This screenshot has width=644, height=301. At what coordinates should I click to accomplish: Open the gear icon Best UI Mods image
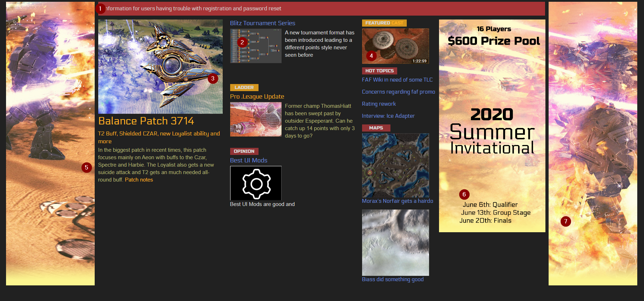point(256,183)
